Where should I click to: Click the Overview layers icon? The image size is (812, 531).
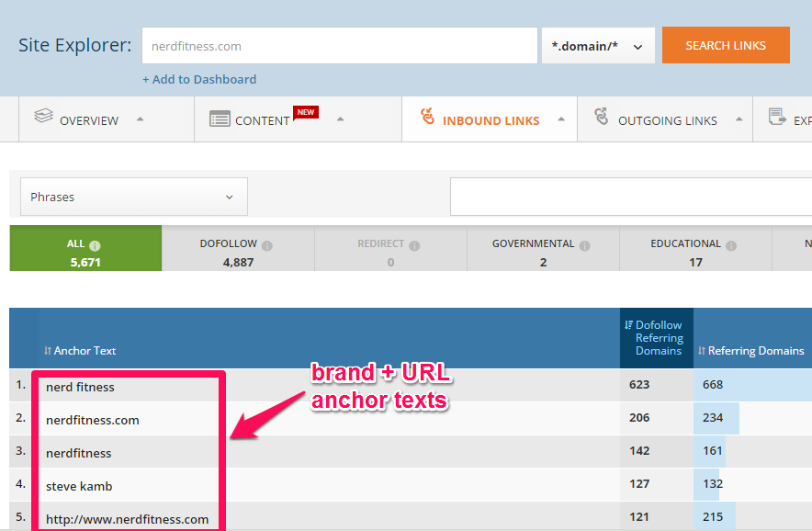[x=43, y=115]
